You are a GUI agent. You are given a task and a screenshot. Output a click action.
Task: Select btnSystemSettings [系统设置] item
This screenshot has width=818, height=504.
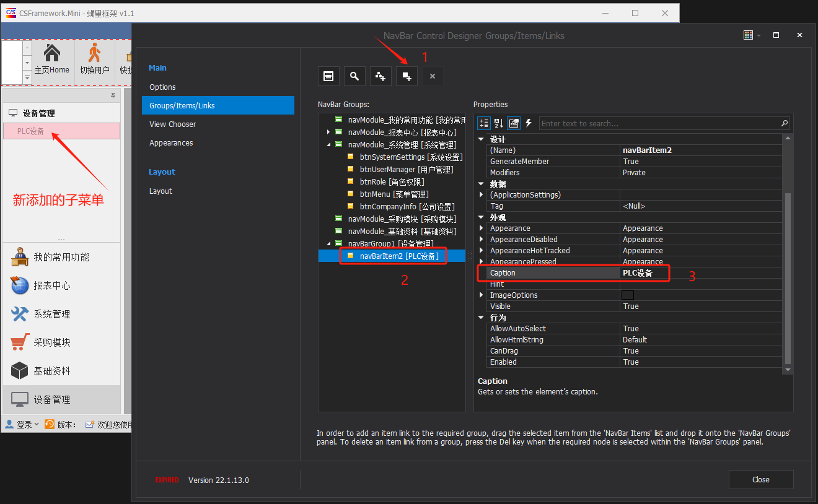point(411,157)
